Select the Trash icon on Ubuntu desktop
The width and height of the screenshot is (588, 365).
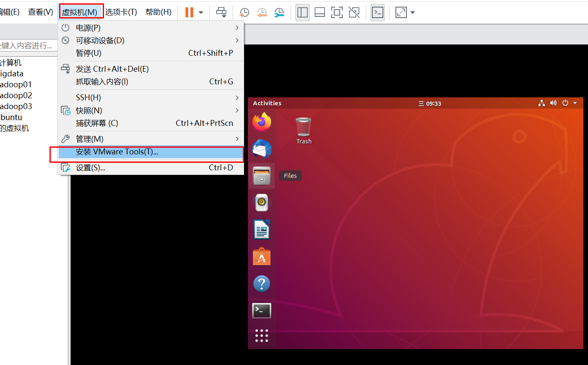pyautogui.click(x=304, y=131)
